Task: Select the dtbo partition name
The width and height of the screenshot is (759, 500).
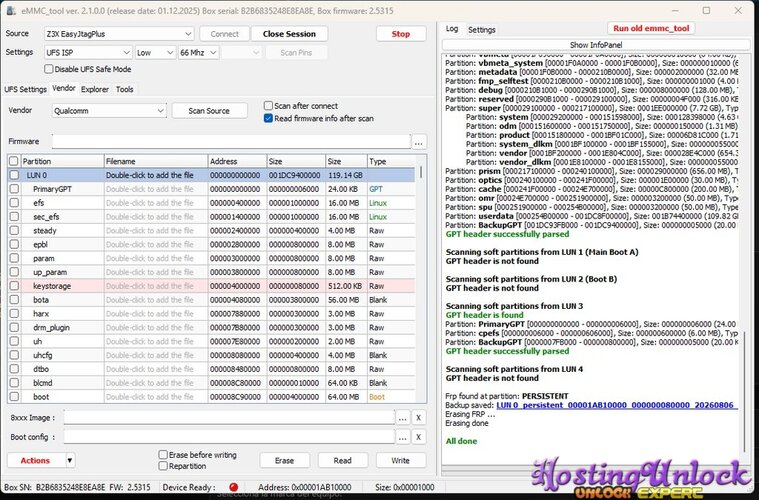Action: (x=41, y=369)
